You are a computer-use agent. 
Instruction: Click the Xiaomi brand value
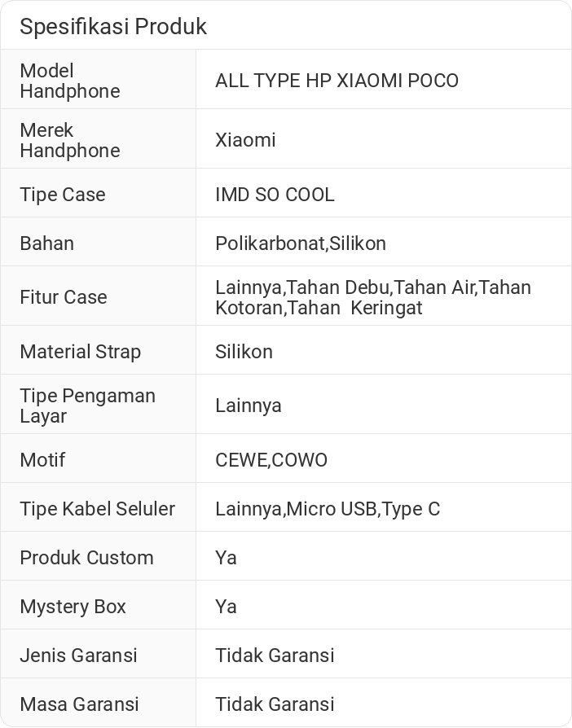[245, 140]
